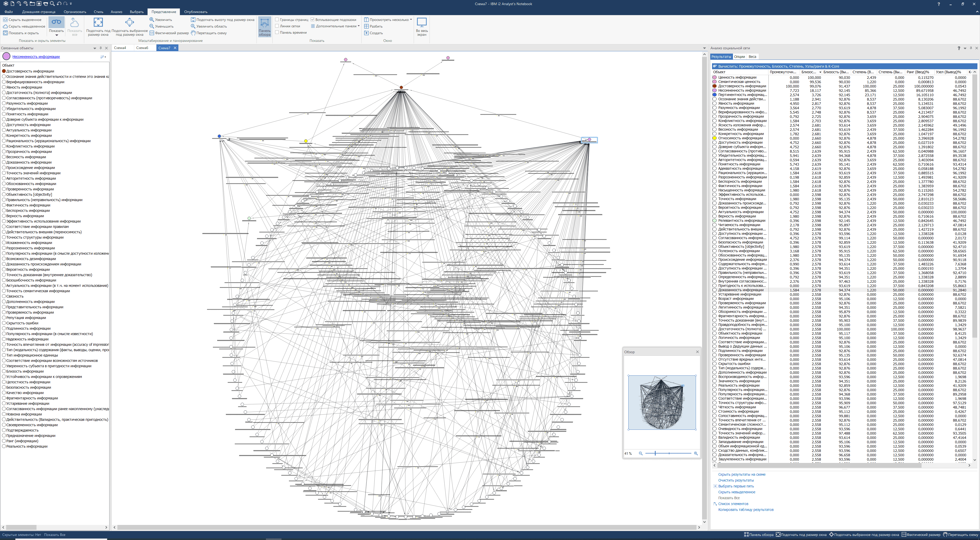Click the Уменьшить zoom icon

(x=151, y=26)
